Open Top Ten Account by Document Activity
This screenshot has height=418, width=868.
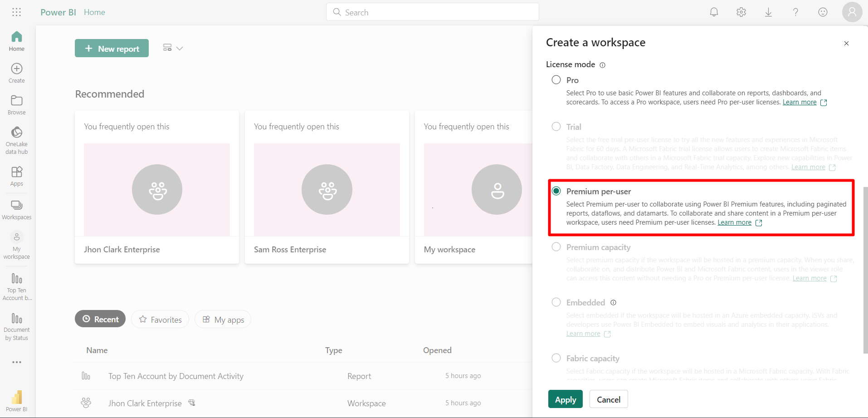[x=176, y=376]
